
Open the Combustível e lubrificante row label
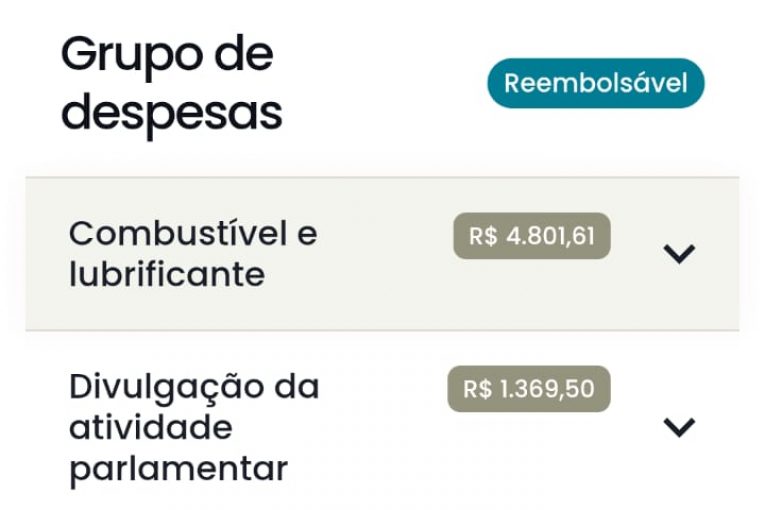coord(192,254)
